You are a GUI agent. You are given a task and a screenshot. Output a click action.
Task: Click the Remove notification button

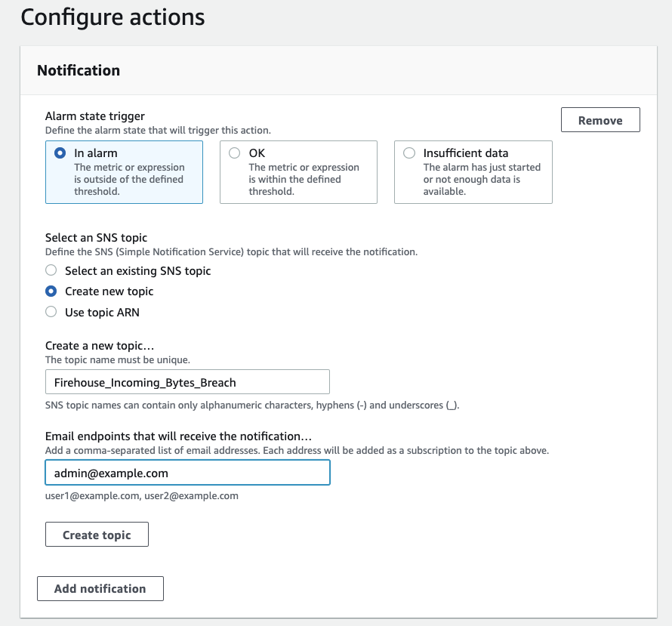(x=600, y=120)
